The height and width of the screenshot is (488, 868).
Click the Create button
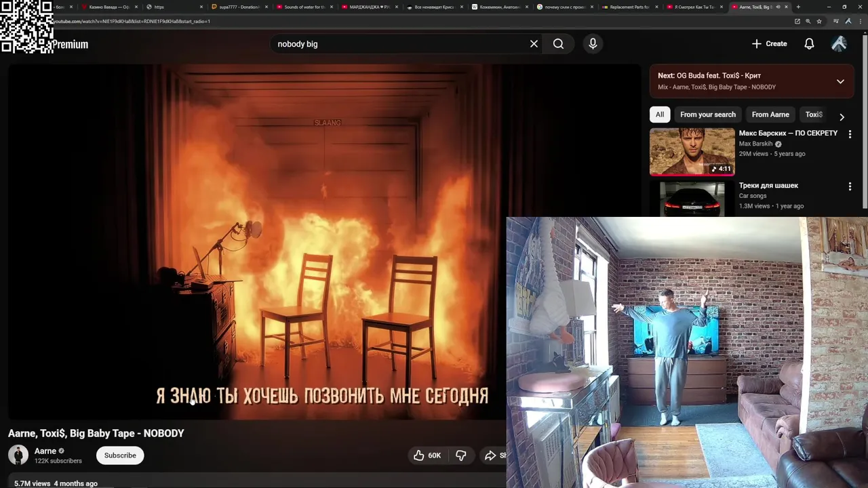click(x=769, y=44)
